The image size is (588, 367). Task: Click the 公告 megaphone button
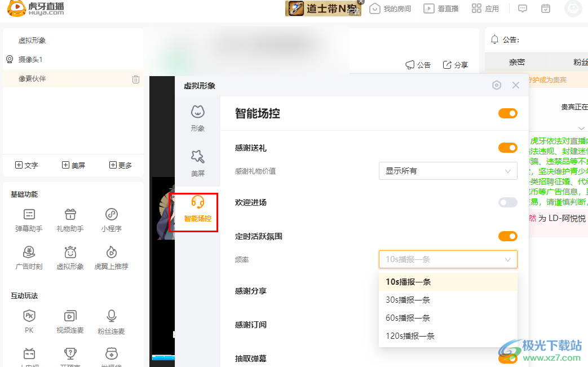tap(418, 65)
